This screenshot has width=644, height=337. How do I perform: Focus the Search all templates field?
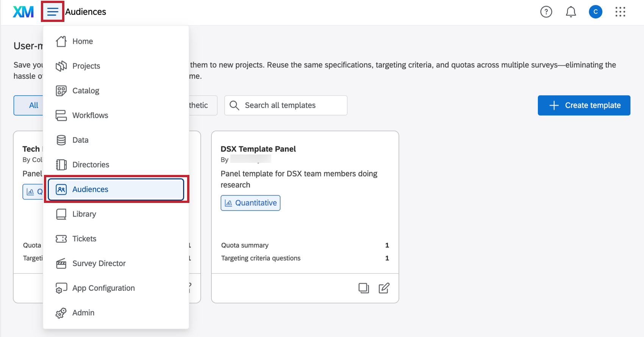[286, 105]
